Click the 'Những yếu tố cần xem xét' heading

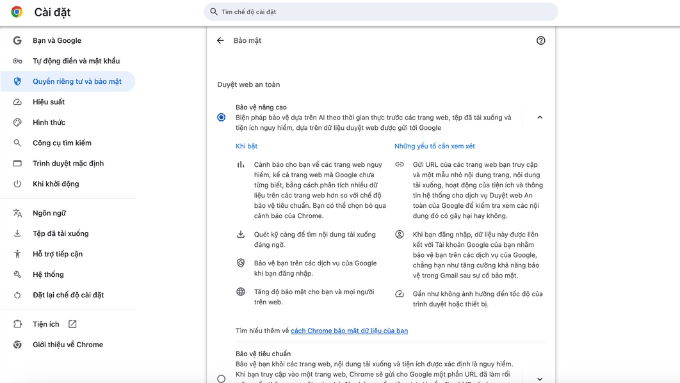tap(435, 146)
